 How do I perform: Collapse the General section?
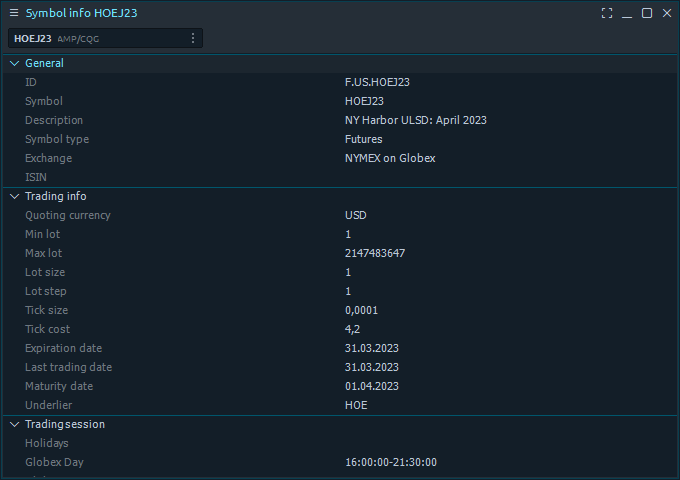14,63
